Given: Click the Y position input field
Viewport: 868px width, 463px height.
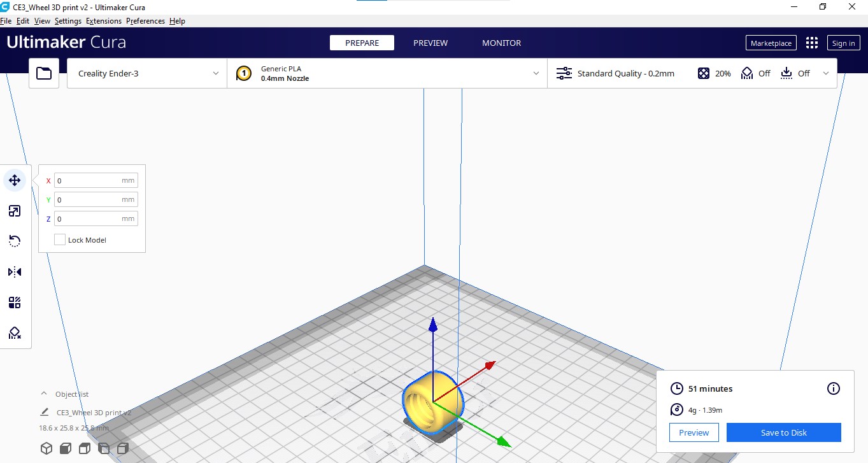Looking at the screenshot, I should 96,199.
